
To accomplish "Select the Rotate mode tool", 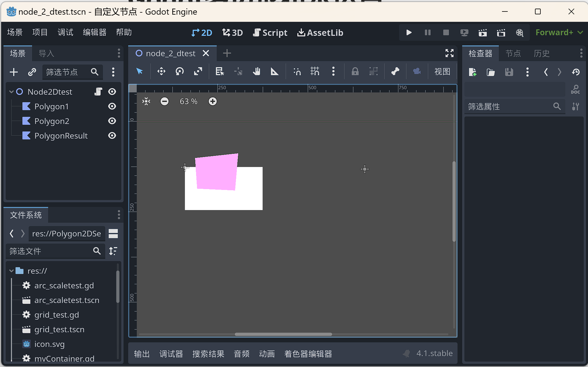I will pos(179,71).
